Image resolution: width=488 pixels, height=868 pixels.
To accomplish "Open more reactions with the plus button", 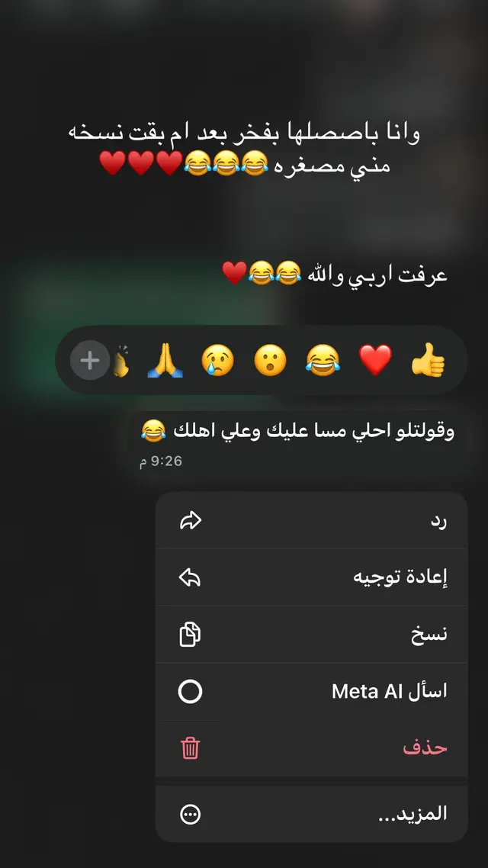I will [90, 360].
